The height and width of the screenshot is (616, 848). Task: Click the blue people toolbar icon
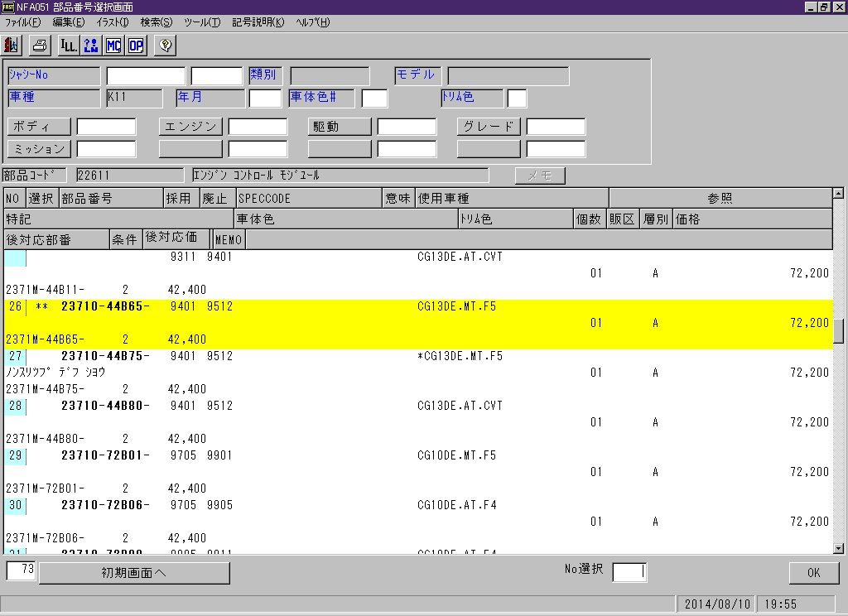(91, 45)
